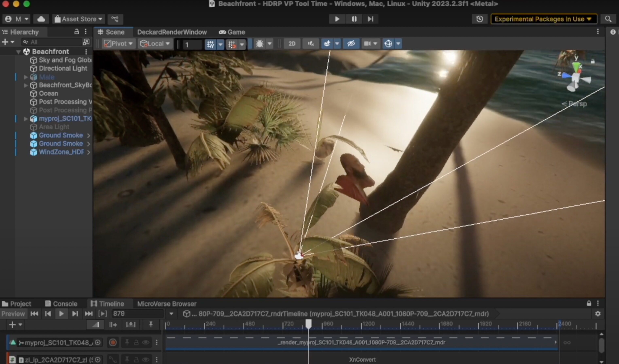Expand the myproj_SC101_TK hierarchy item
The height and width of the screenshot is (364, 619).
click(x=25, y=119)
